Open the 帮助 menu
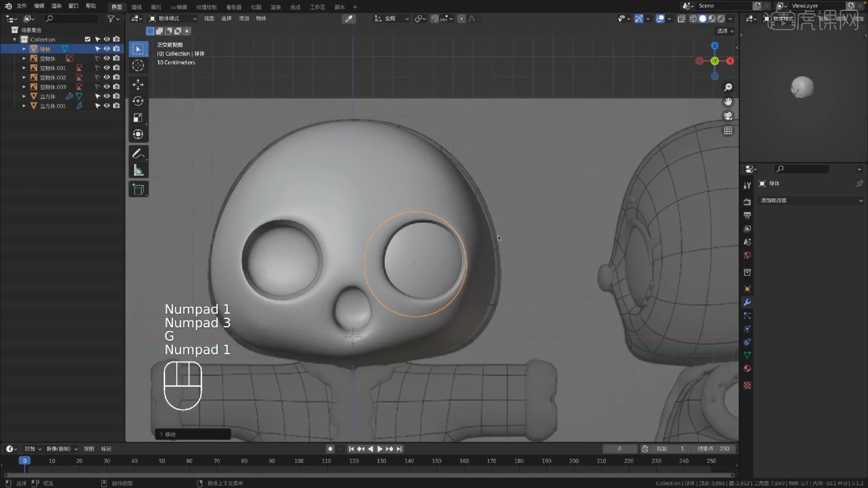 91,6
